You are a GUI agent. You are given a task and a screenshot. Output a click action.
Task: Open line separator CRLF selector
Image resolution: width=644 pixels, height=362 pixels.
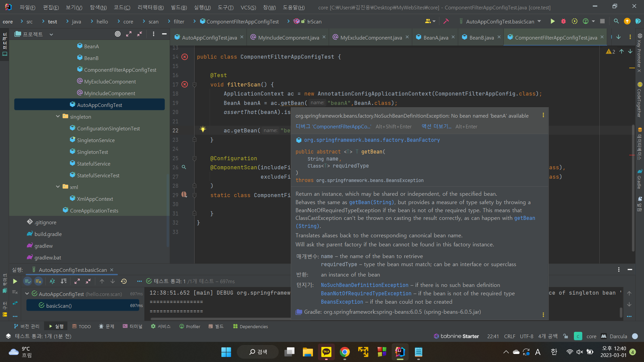click(509, 336)
